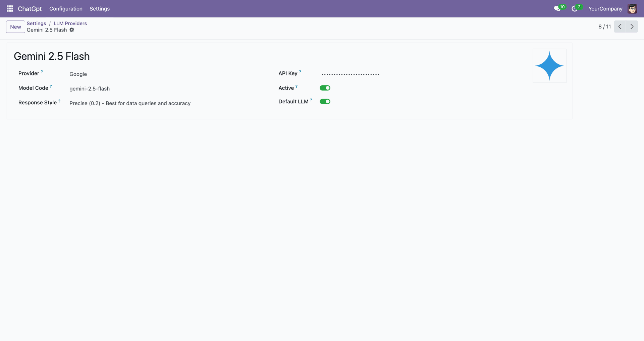Image resolution: width=644 pixels, height=341 pixels.
Task: Show help tooltip for Response Style
Action: [x=59, y=101]
